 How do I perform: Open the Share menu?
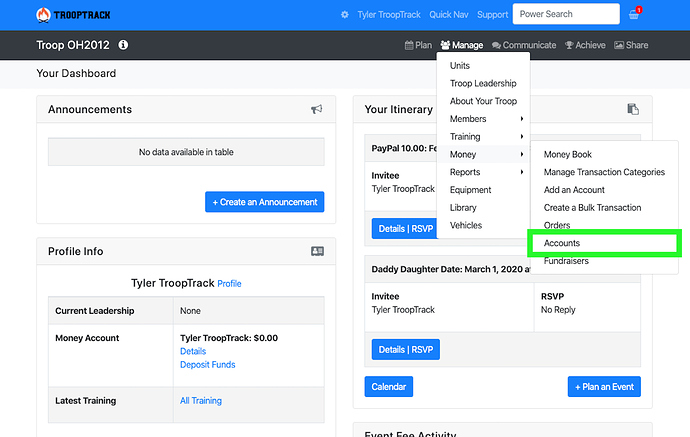631,45
